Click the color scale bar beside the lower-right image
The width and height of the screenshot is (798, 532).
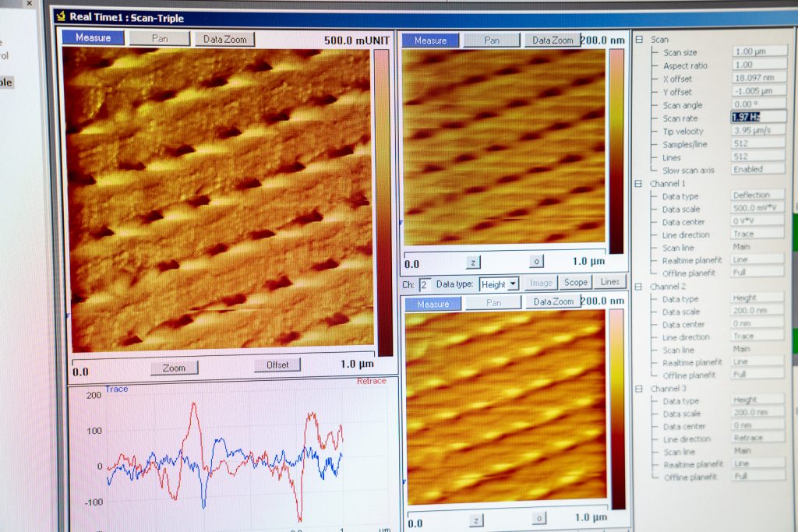coord(618,408)
